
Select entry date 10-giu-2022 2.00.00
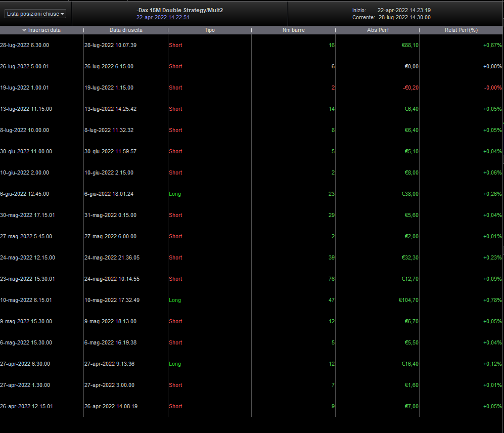[25, 172]
